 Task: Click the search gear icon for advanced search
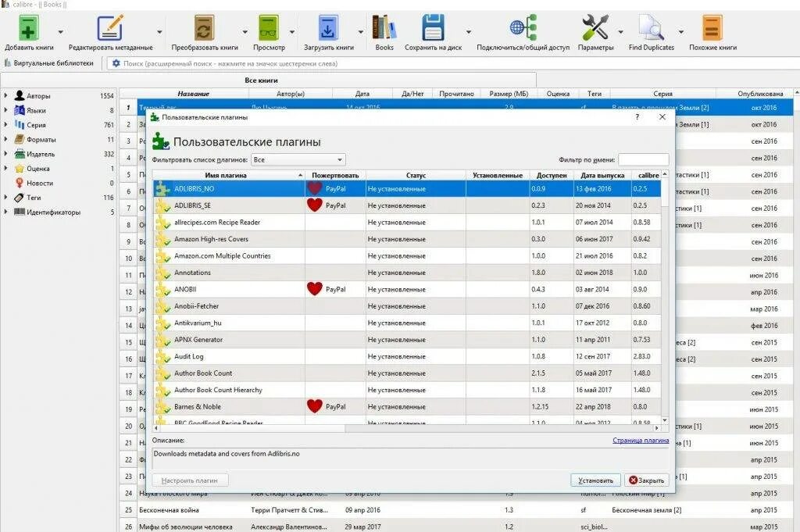[x=116, y=63]
